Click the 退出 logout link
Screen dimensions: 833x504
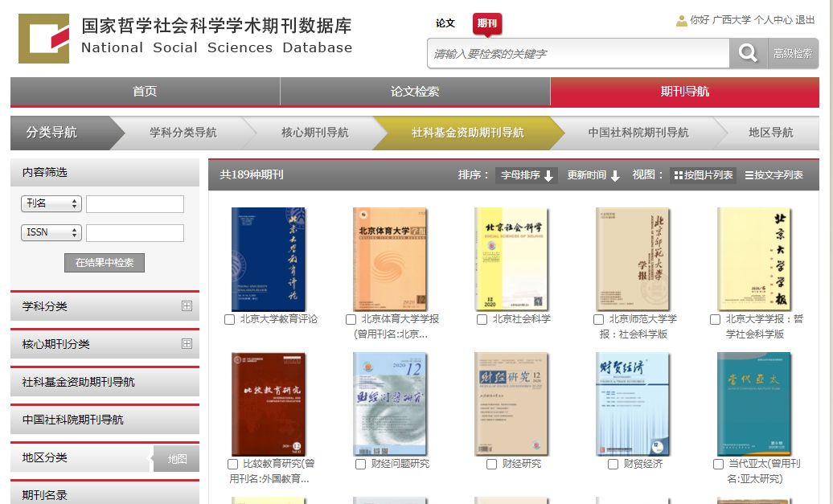click(x=805, y=20)
